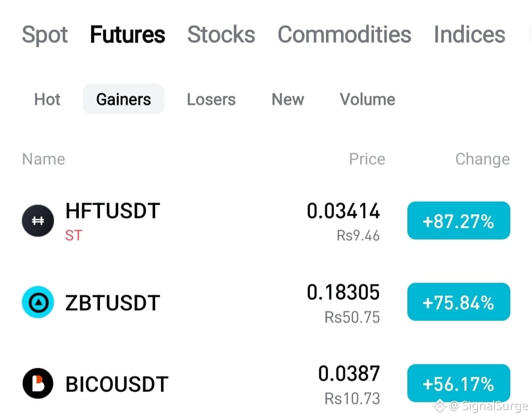Sort list by Name column header
Viewport: 532px width, 418px height.
click(43, 159)
